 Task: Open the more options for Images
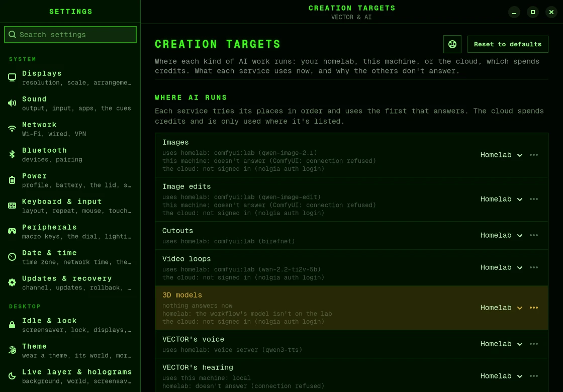pyautogui.click(x=534, y=155)
